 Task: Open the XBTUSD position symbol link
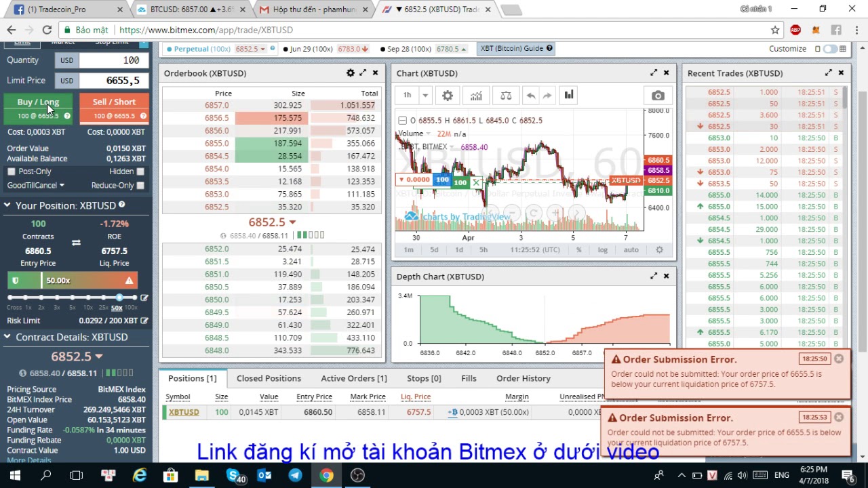(184, 412)
